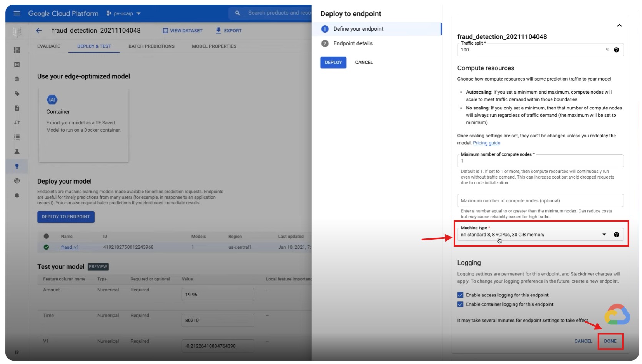This screenshot has height=364, width=642.
Task: Click the Machine type help icon
Action: point(616,235)
